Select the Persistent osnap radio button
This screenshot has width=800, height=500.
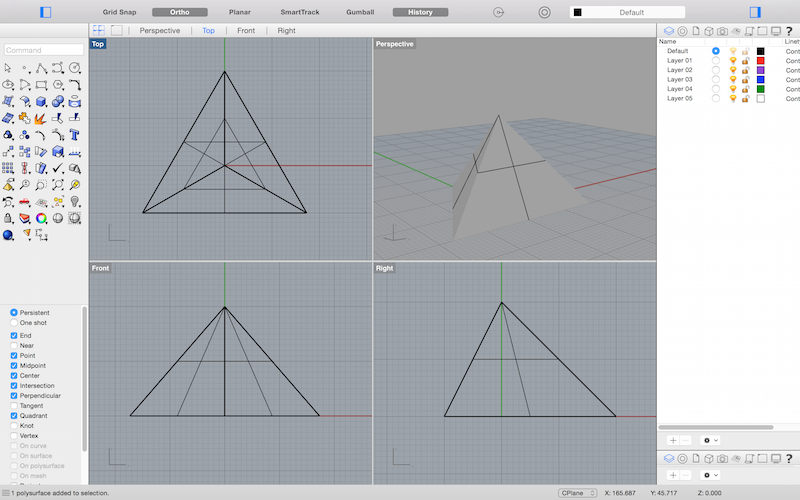(14, 312)
